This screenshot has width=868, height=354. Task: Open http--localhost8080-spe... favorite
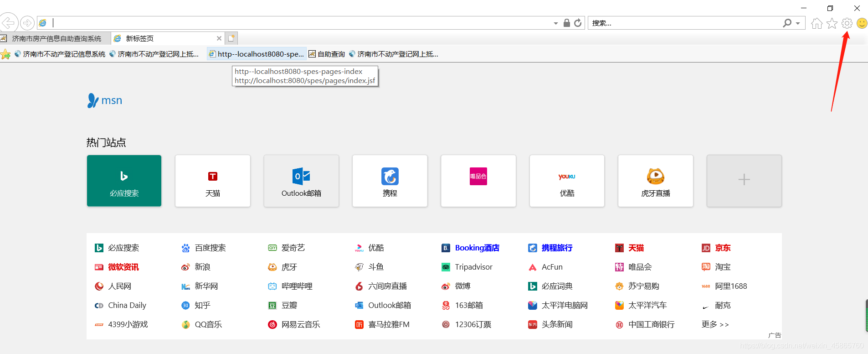point(257,54)
